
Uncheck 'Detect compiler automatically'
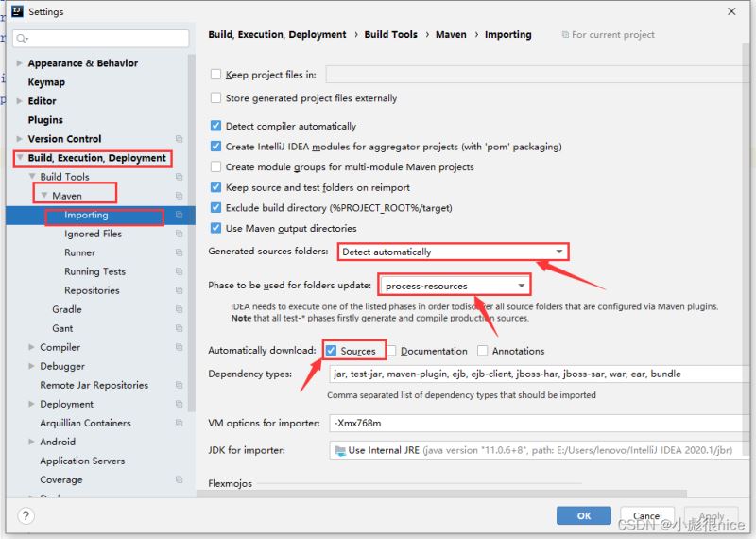[215, 126]
